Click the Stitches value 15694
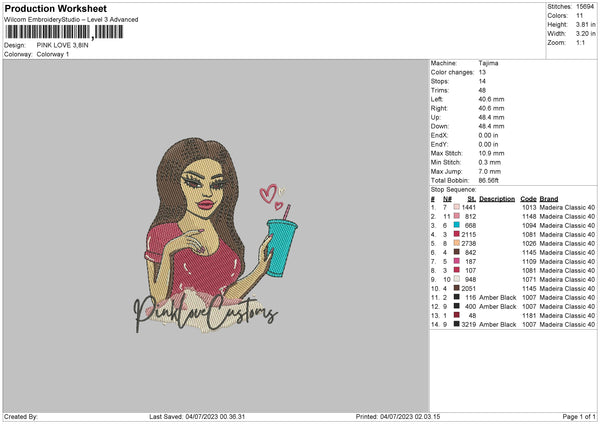The height and width of the screenshot is (424, 600). pyautogui.click(x=585, y=7)
